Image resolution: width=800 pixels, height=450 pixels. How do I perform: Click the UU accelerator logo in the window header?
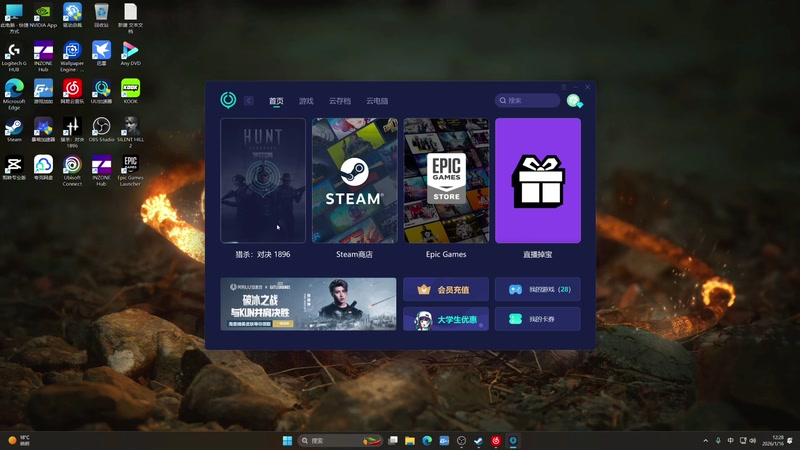(x=228, y=99)
